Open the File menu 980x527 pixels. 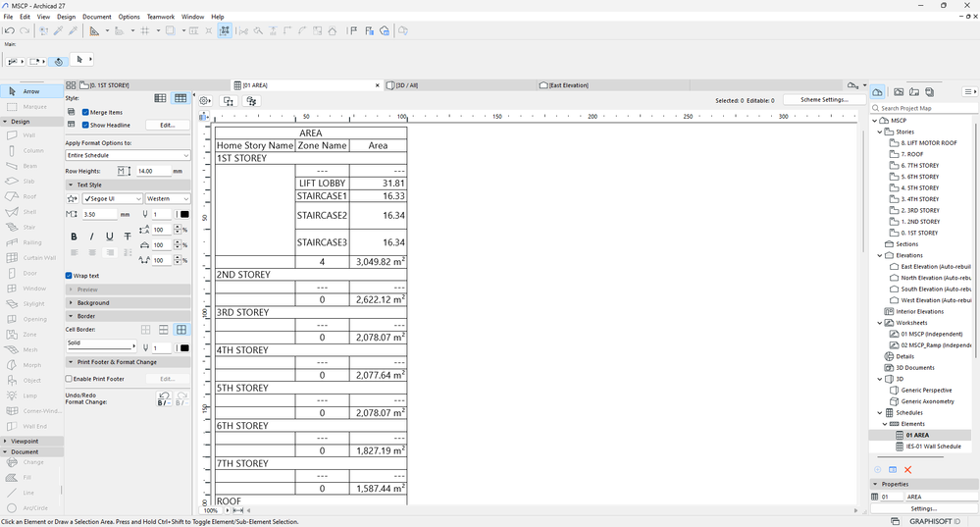click(x=8, y=17)
